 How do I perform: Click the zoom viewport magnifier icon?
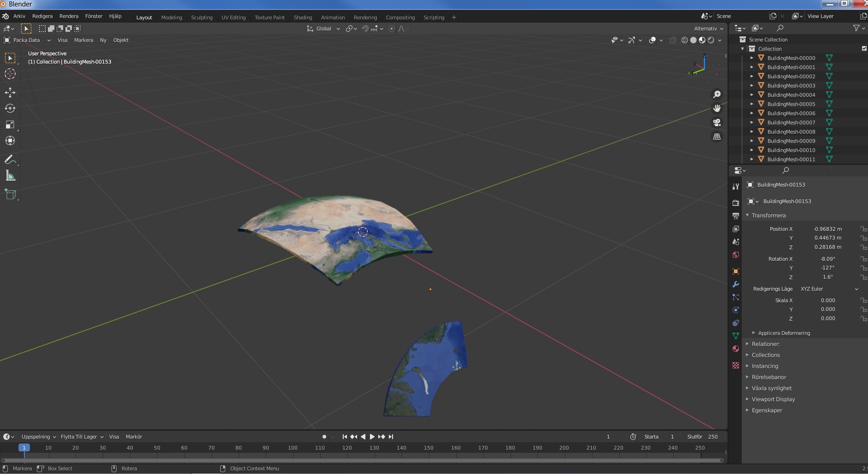tap(717, 94)
